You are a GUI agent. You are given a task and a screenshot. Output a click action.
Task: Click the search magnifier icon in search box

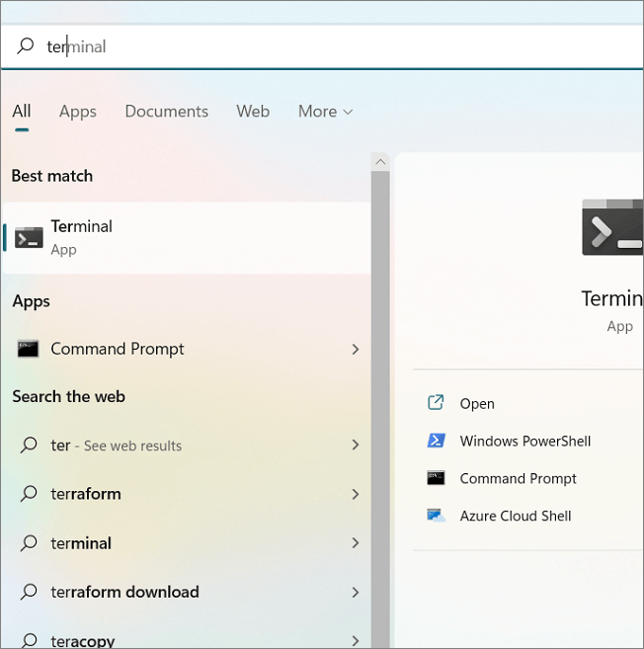(x=26, y=46)
